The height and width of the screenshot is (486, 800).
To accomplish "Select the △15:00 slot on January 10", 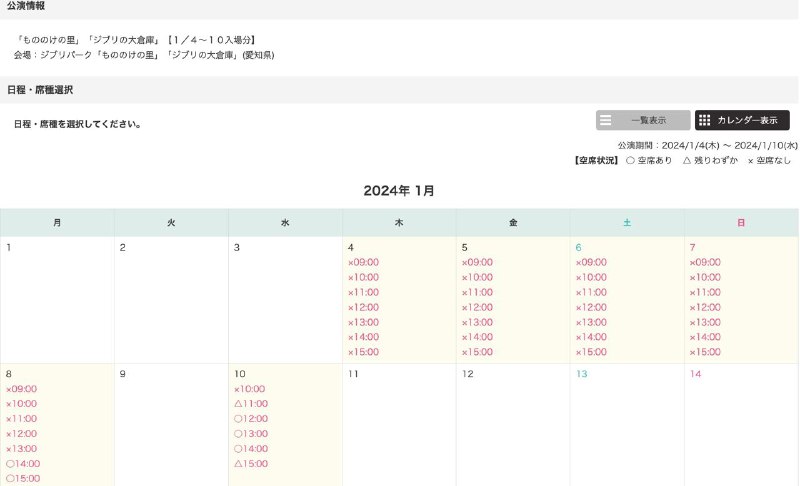I will coord(252,464).
